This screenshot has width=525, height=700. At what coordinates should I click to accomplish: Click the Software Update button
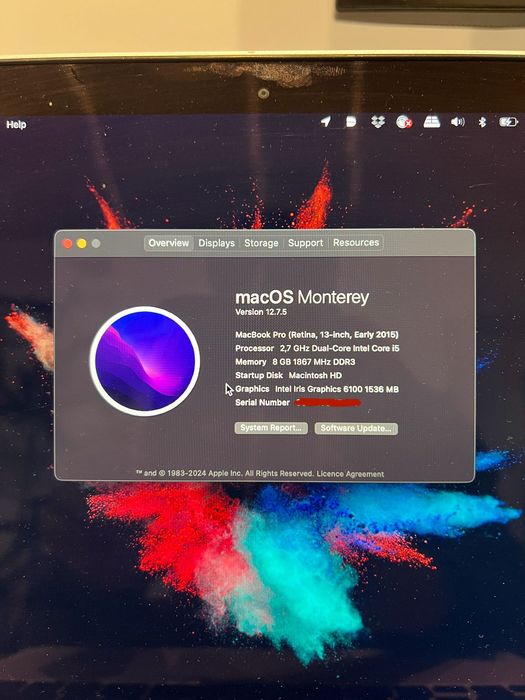click(356, 429)
